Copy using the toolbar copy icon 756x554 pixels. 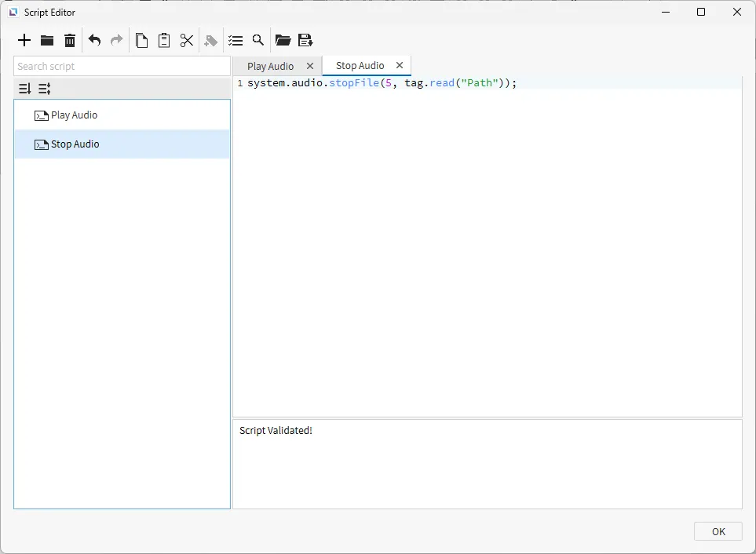tap(141, 40)
